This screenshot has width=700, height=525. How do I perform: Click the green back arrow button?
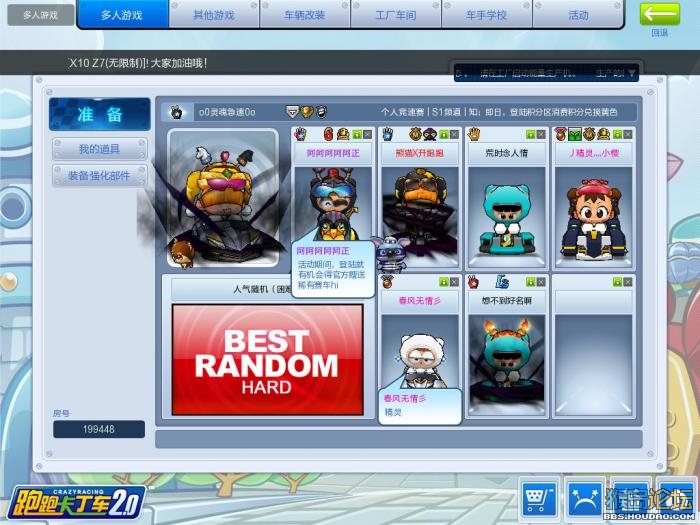coord(660,14)
